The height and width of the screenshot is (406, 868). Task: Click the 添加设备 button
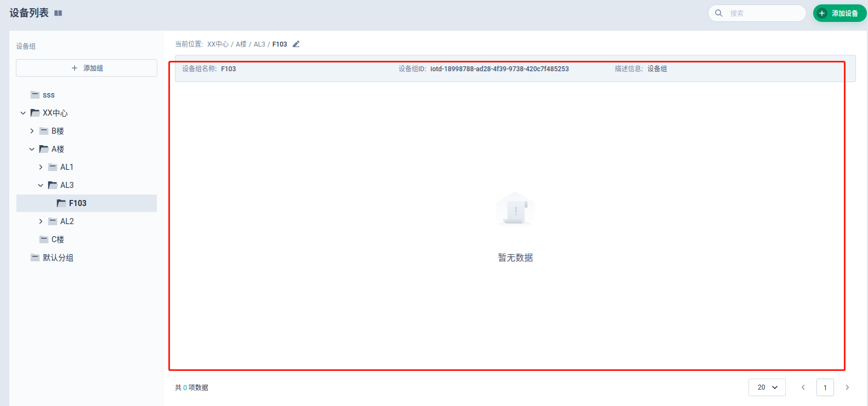point(839,13)
